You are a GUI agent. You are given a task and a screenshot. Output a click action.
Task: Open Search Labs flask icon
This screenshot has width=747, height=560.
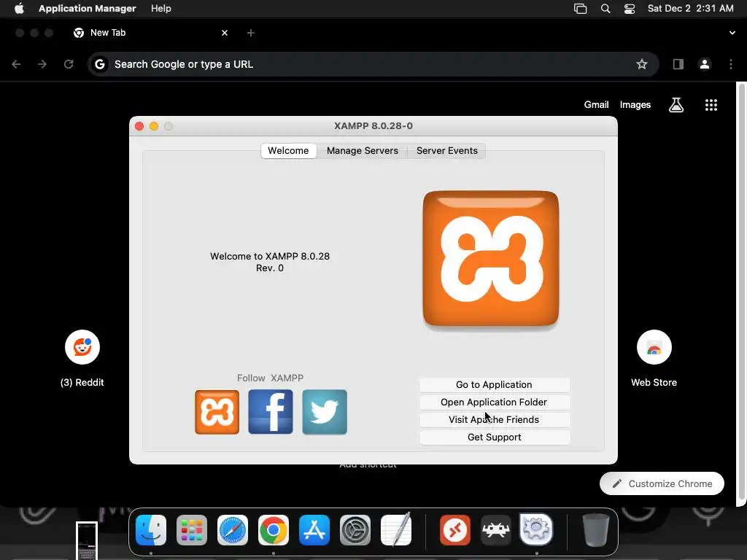click(x=676, y=105)
